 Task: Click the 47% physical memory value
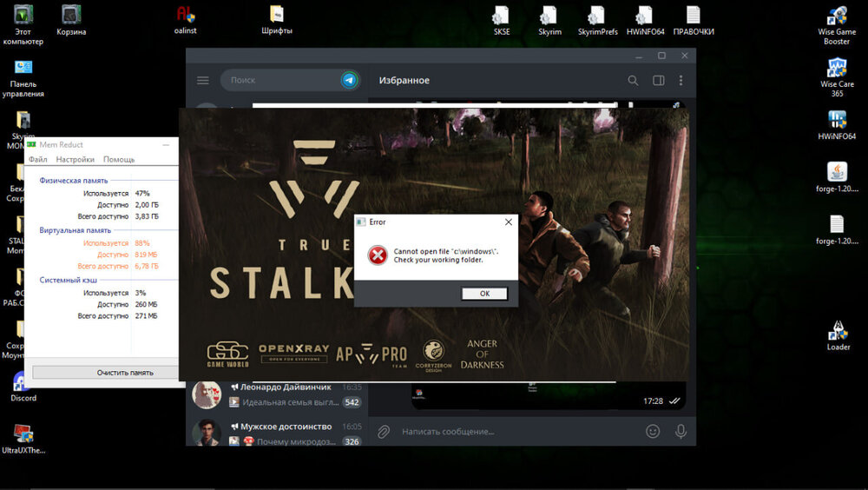pyautogui.click(x=142, y=194)
